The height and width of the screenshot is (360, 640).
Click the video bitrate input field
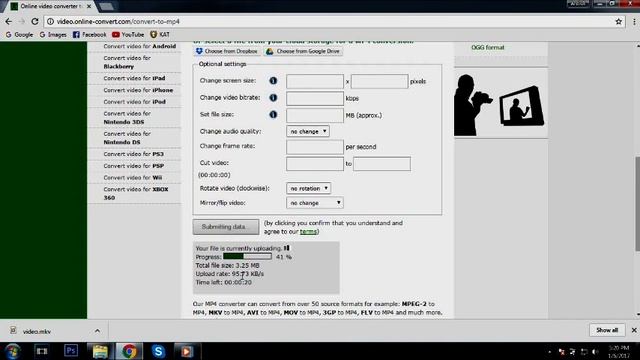click(x=315, y=98)
